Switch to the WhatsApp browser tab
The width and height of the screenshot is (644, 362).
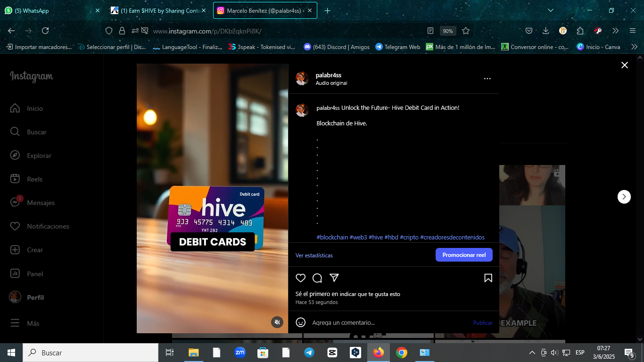tap(51, 10)
